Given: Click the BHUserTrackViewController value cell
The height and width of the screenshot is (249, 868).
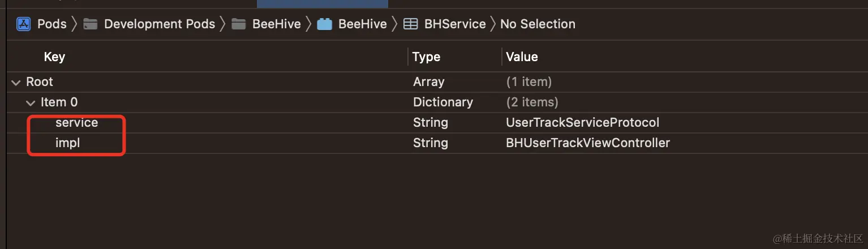Looking at the screenshot, I should [x=587, y=143].
